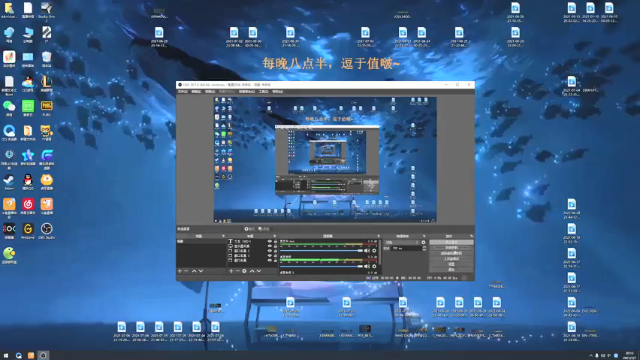
Task: Move scene up in Scenes panel
Action: (194, 271)
